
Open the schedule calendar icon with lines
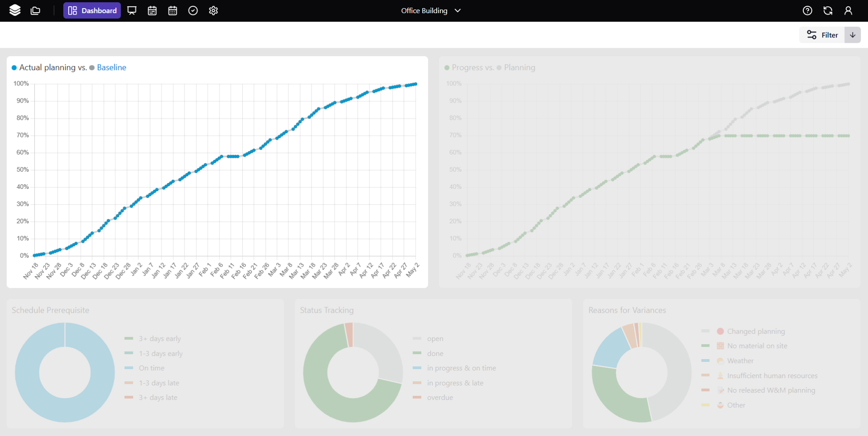tap(152, 10)
